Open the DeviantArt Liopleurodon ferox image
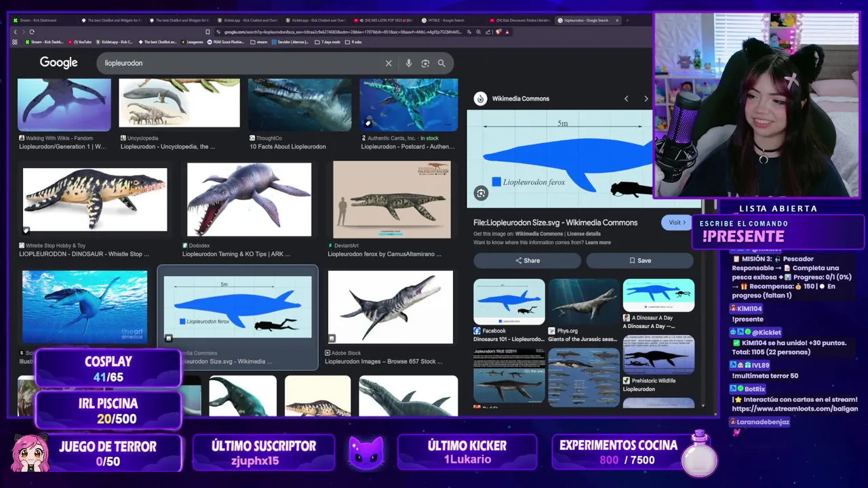Viewport: 868px width, 488px height. pos(392,199)
